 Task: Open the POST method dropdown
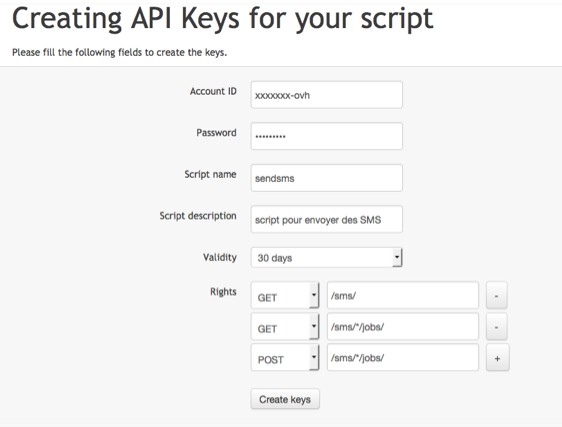[x=285, y=357]
